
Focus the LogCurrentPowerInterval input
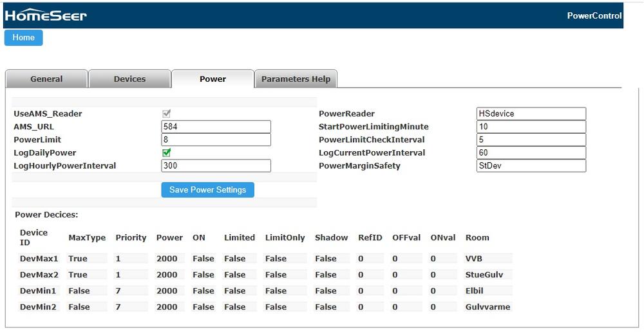point(531,153)
